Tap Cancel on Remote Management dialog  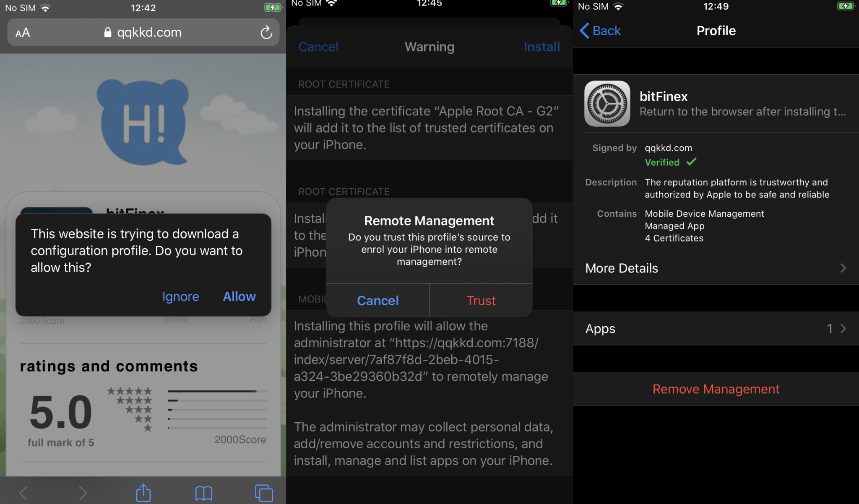pyautogui.click(x=378, y=300)
